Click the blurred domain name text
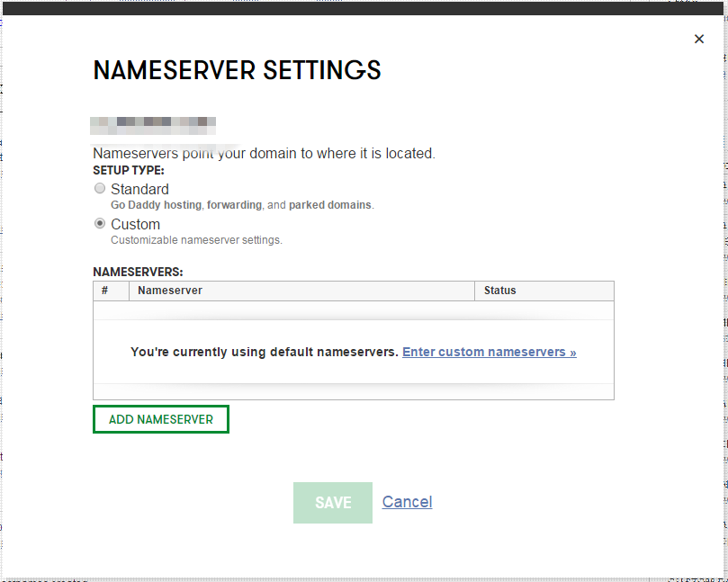Viewport: 728px width, 582px height. point(154,121)
